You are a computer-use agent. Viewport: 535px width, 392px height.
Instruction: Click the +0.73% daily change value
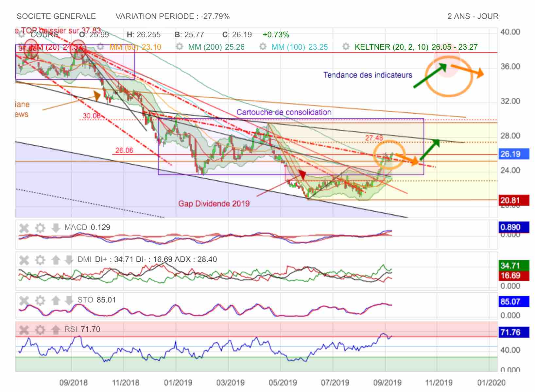pos(276,35)
